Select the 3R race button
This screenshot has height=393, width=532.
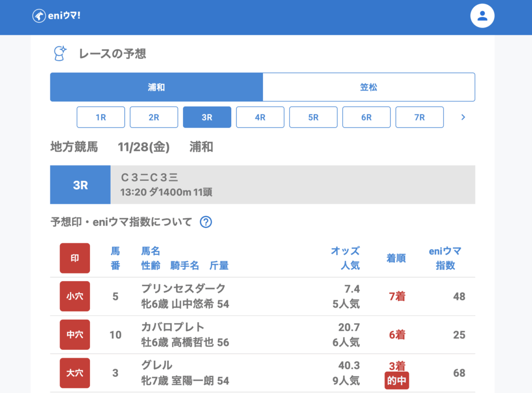click(207, 117)
